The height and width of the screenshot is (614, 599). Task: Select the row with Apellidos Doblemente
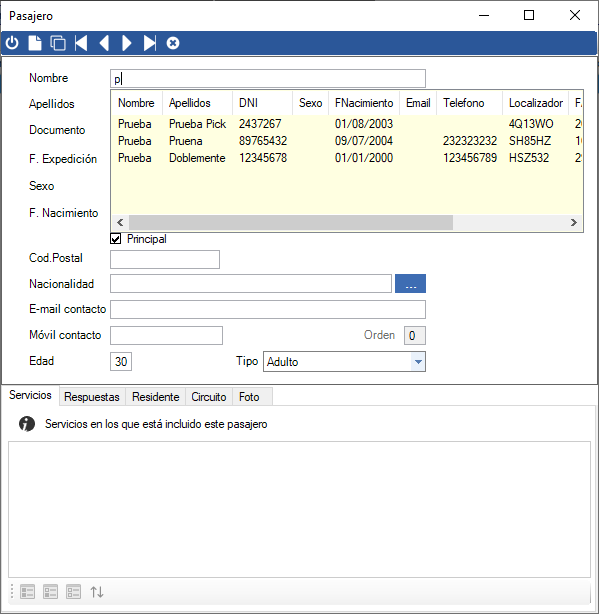[x=347, y=158]
